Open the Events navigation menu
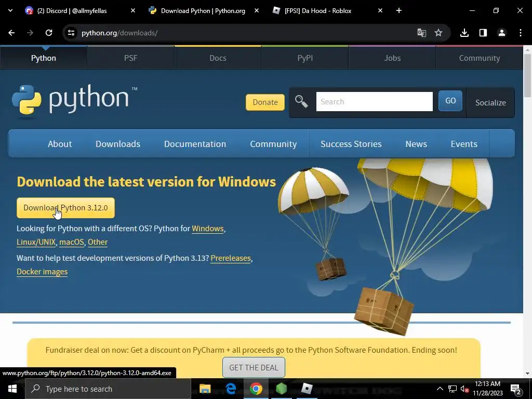Screen dimensions: 532x399 coord(464,144)
